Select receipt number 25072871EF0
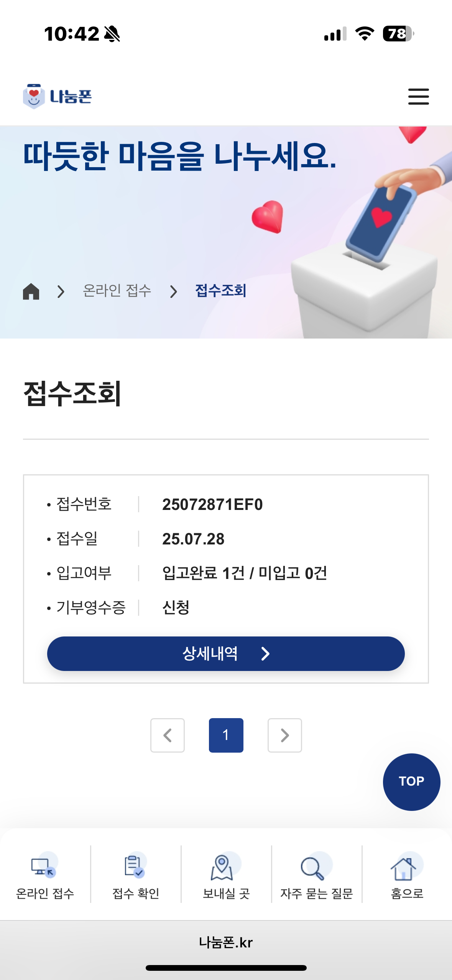Viewport: 452px width, 980px height. [x=212, y=505]
